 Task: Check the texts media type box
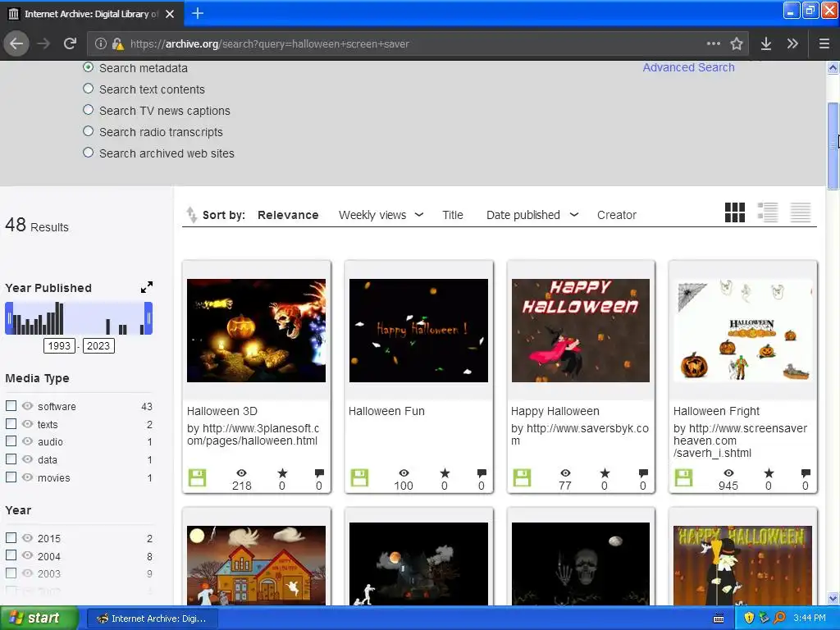(x=11, y=423)
